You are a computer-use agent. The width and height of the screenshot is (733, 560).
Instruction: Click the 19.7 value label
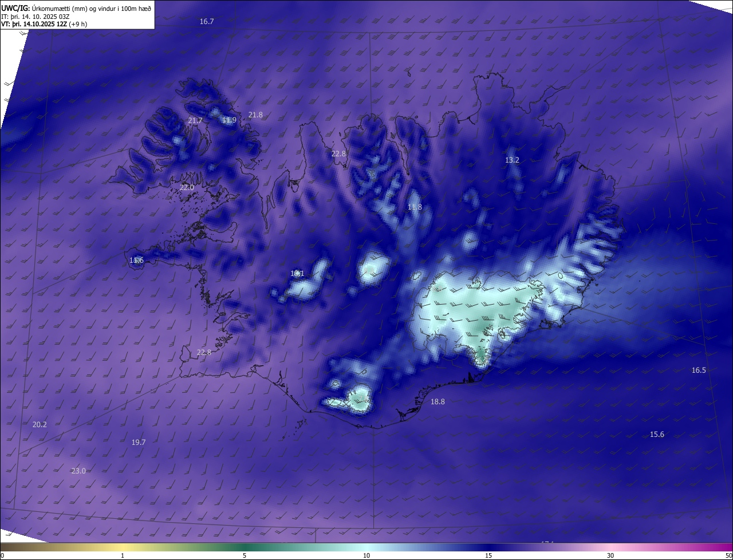139,442
